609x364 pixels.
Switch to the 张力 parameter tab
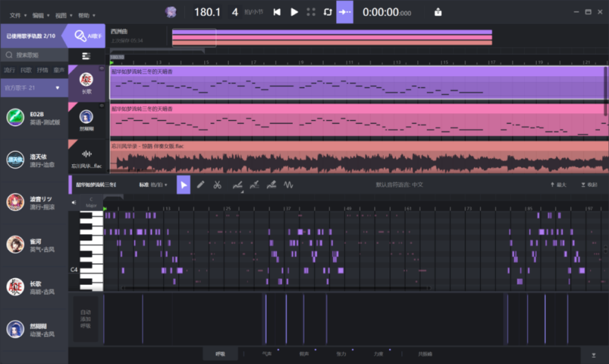341,354
